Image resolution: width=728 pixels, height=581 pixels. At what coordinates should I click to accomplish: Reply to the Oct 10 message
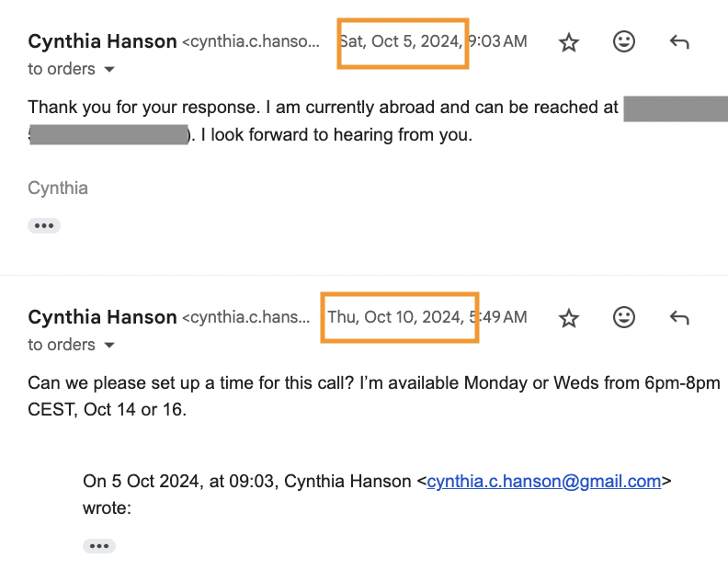click(679, 318)
